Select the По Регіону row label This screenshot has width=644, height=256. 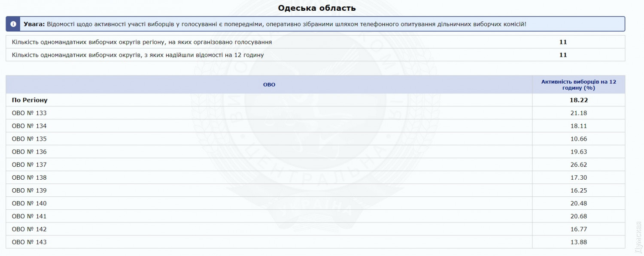pyautogui.click(x=30, y=100)
